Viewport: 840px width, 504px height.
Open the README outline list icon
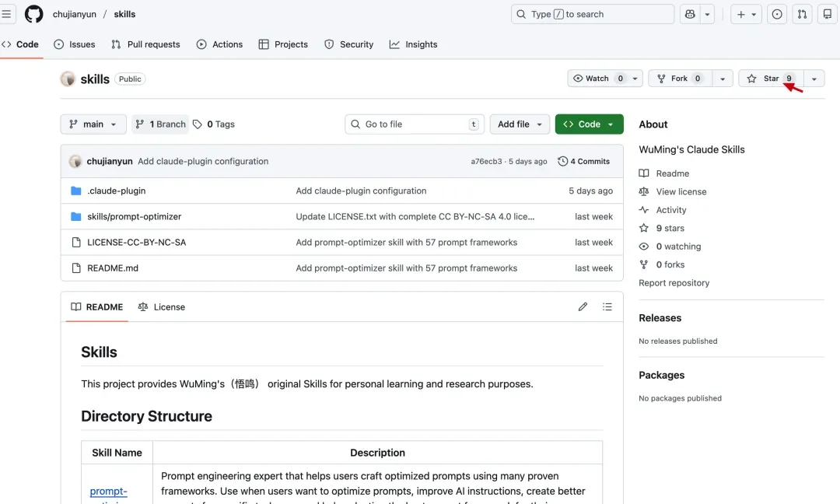pos(607,307)
